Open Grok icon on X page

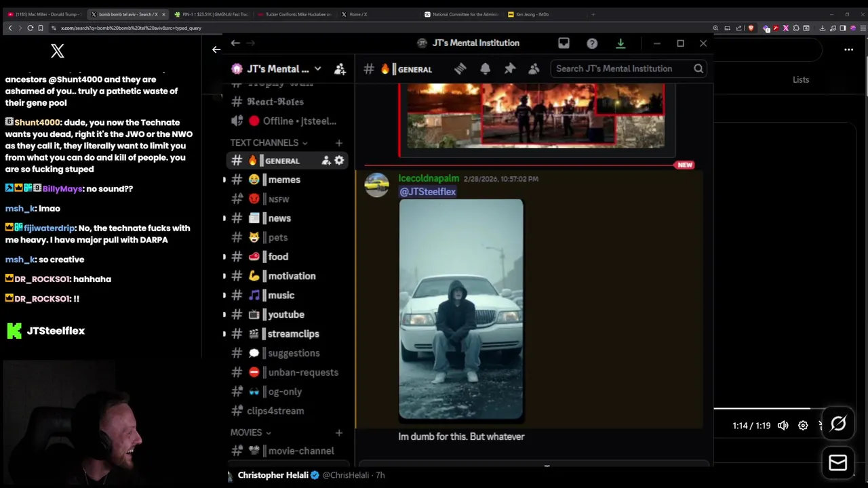click(x=838, y=424)
